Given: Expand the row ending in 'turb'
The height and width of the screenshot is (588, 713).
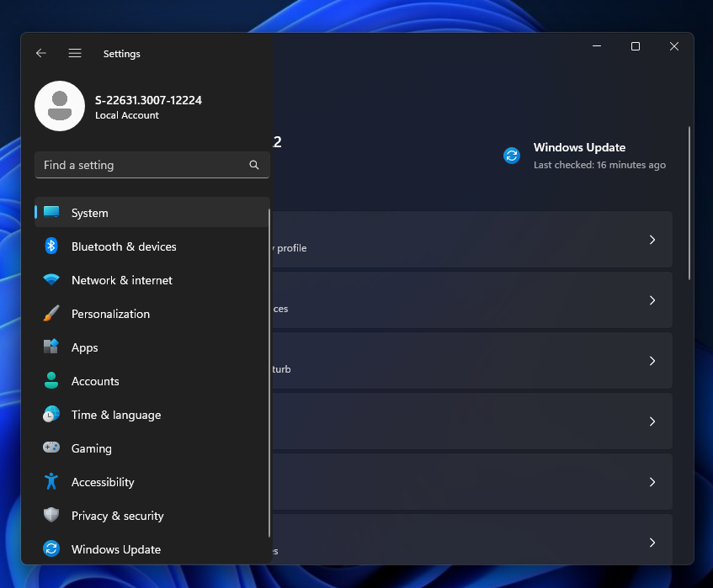Looking at the screenshot, I should tap(472, 360).
